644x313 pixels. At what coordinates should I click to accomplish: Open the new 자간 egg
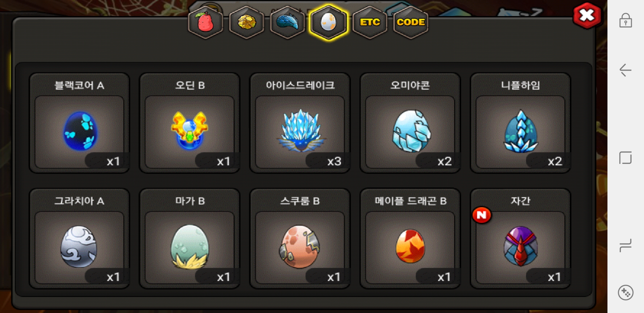click(x=520, y=239)
